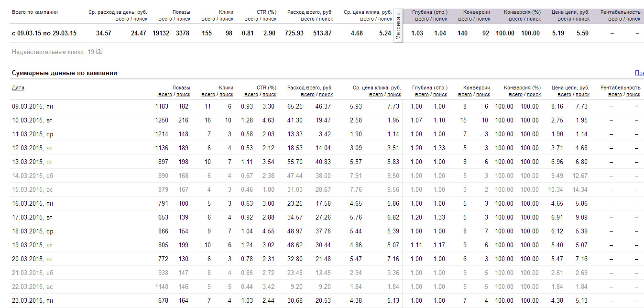
Task: Sort by Расход всего, руб. всего link
Action: pos(307,95)
